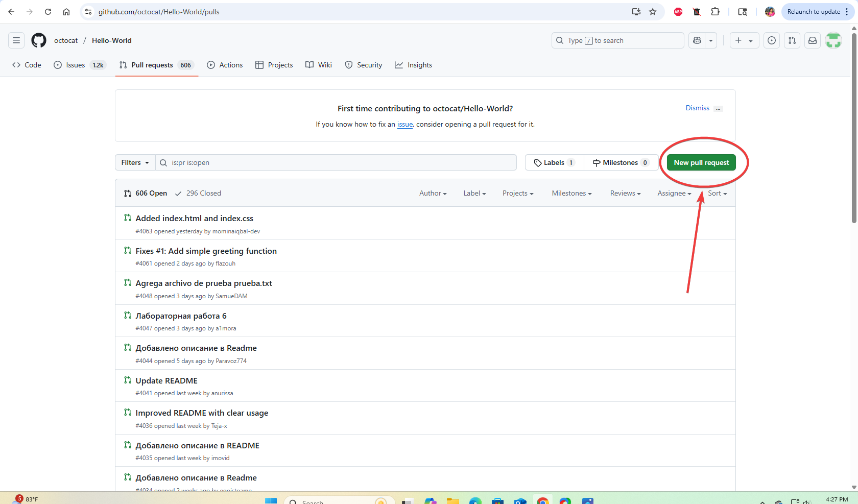Expand the Copilot dropdown arrow
Viewport: 858px width, 504px height.
(x=711, y=40)
